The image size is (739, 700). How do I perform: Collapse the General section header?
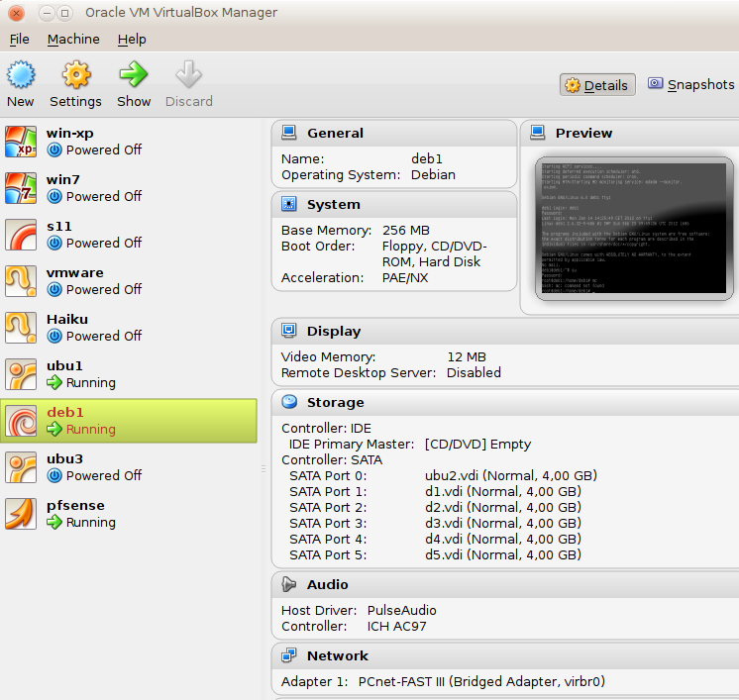[x=335, y=133]
